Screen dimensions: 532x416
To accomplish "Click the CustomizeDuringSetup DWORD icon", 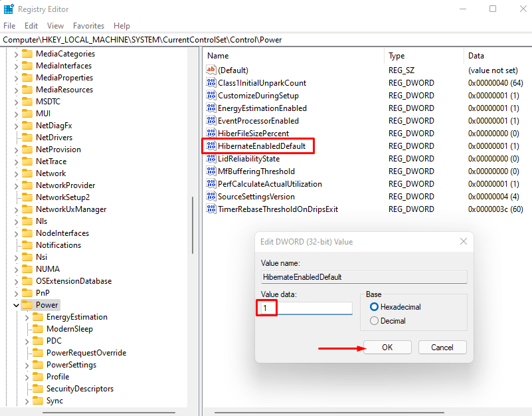I will 211,95.
